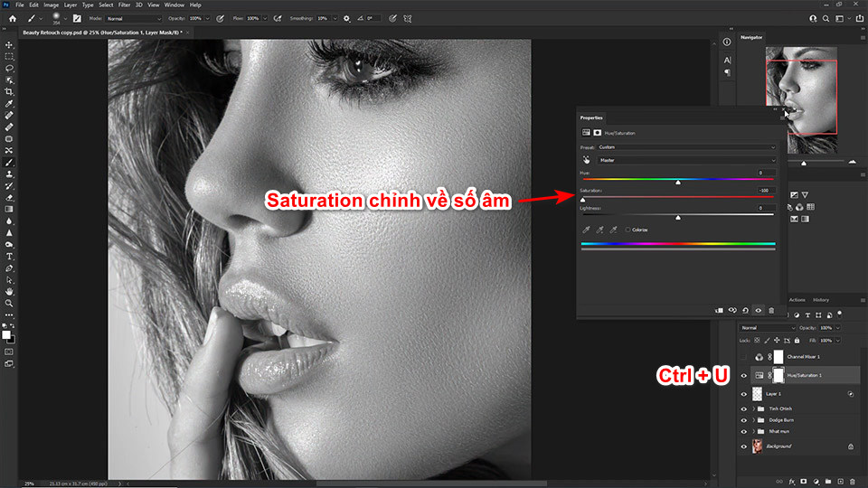Clip adjustment to layer below icon
Screen dimensions: 868x488
719,310
